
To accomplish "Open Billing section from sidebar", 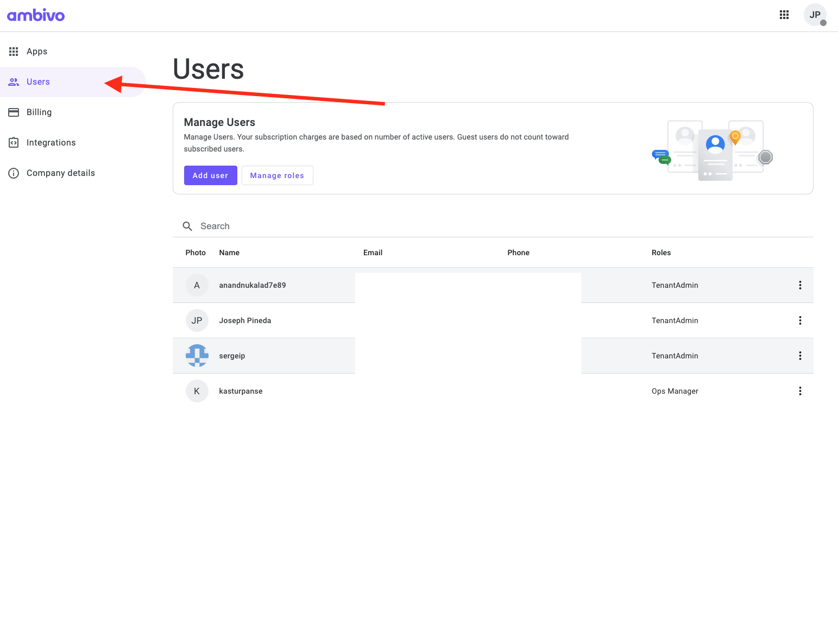I will click(39, 112).
